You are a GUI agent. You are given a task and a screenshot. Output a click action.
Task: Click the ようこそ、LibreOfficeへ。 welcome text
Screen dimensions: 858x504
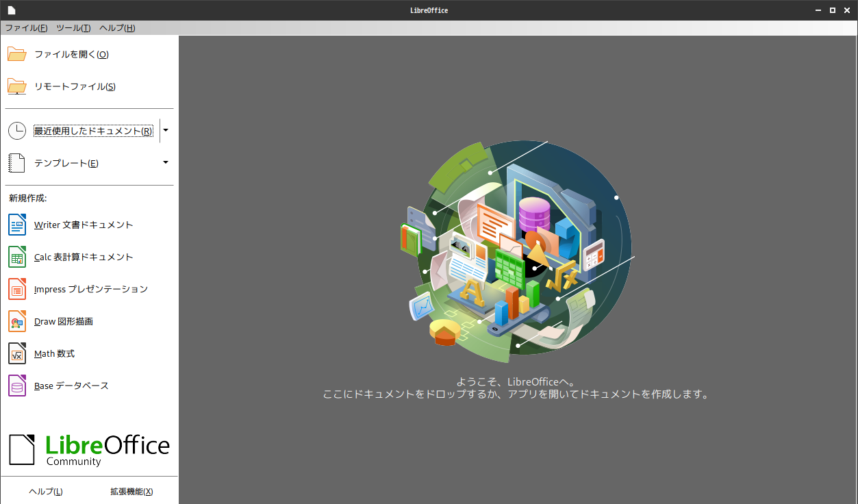(x=517, y=382)
